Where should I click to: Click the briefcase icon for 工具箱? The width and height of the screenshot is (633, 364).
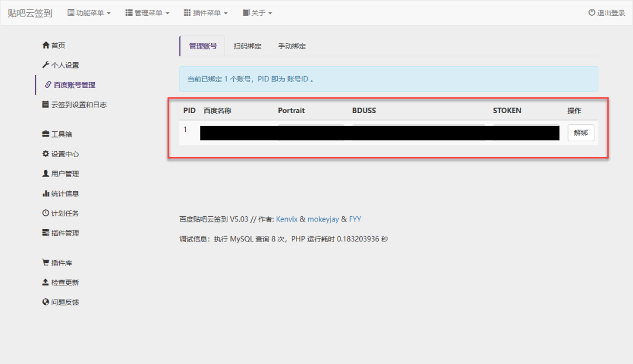46,134
